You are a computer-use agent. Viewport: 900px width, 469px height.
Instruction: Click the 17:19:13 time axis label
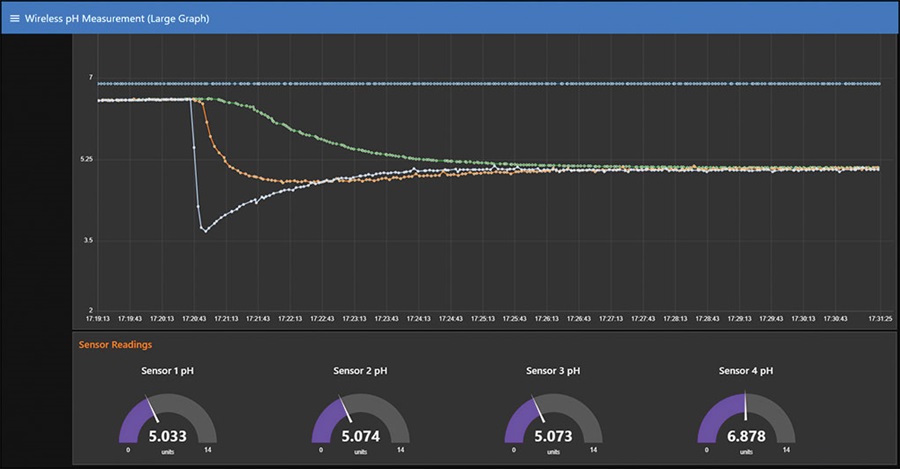(x=98, y=319)
